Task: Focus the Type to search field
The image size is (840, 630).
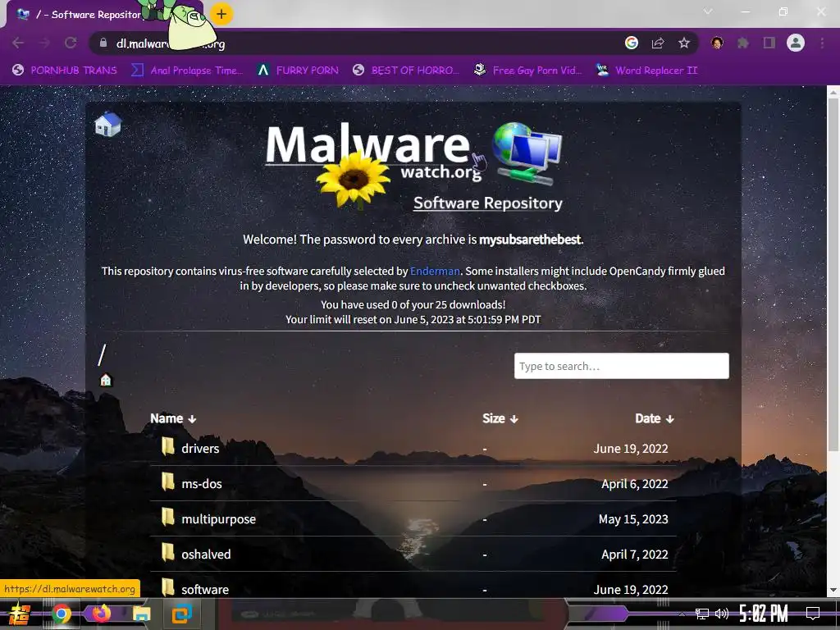Action: pos(622,366)
